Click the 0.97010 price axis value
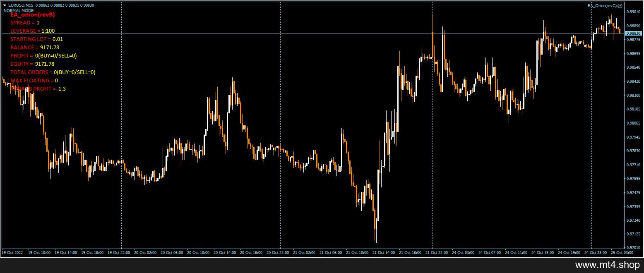 click(x=634, y=248)
